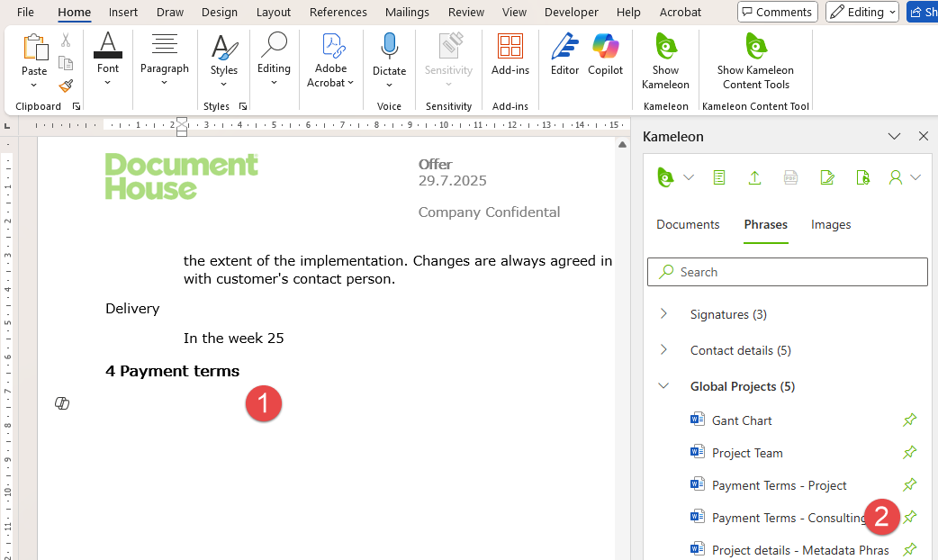Click the Kameleon edit document pencil icon
The width and height of the screenshot is (938, 560).
click(x=827, y=177)
